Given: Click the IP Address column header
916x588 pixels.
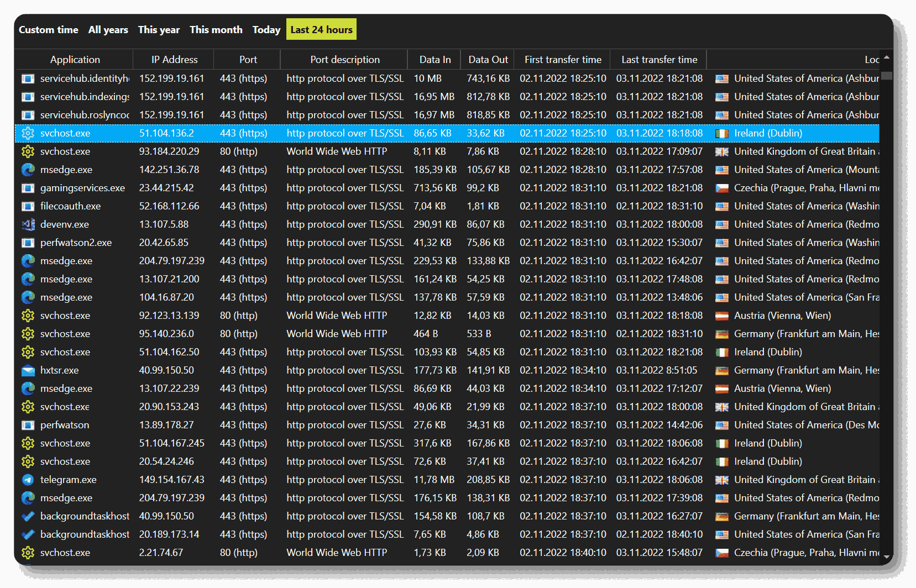Looking at the screenshot, I should click(173, 59).
